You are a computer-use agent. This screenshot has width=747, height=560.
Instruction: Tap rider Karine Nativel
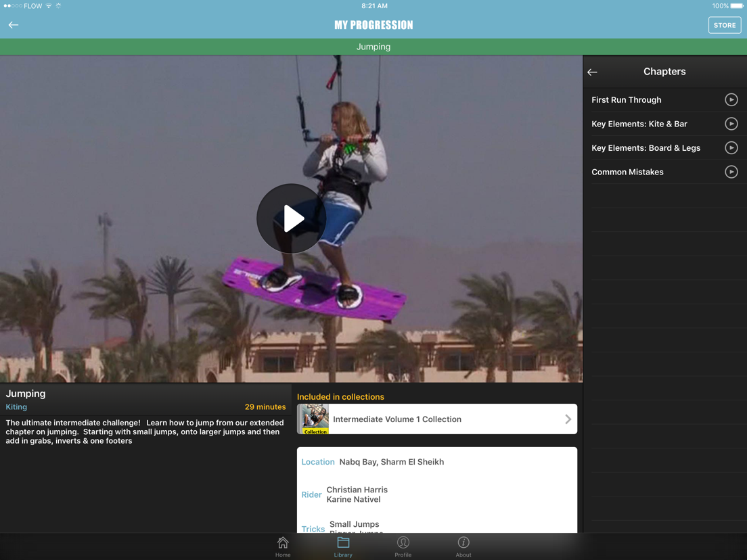[353, 500]
